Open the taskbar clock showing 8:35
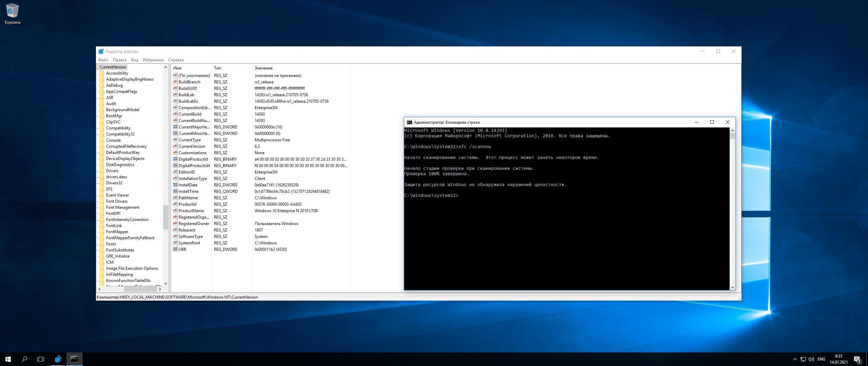The width and height of the screenshot is (868, 366). (839, 359)
